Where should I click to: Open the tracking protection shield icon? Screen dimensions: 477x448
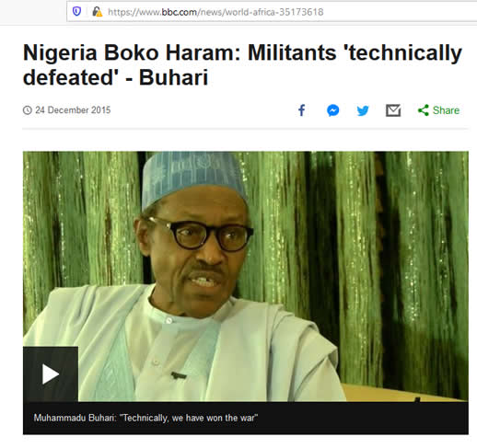(76, 12)
